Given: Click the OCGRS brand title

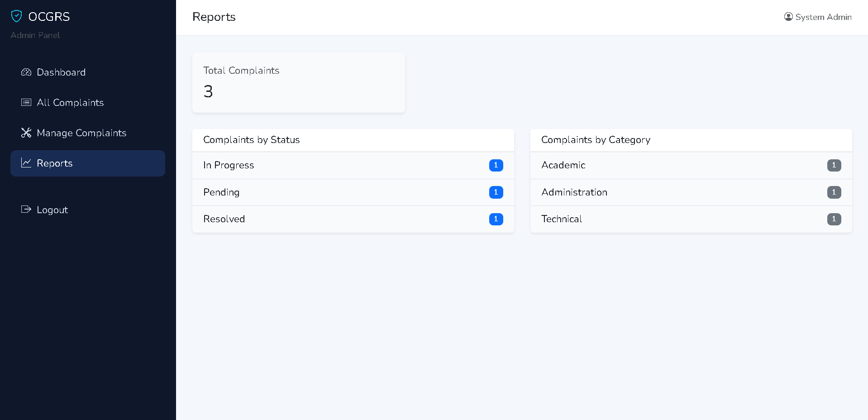Looking at the screenshot, I should click(x=49, y=17).
